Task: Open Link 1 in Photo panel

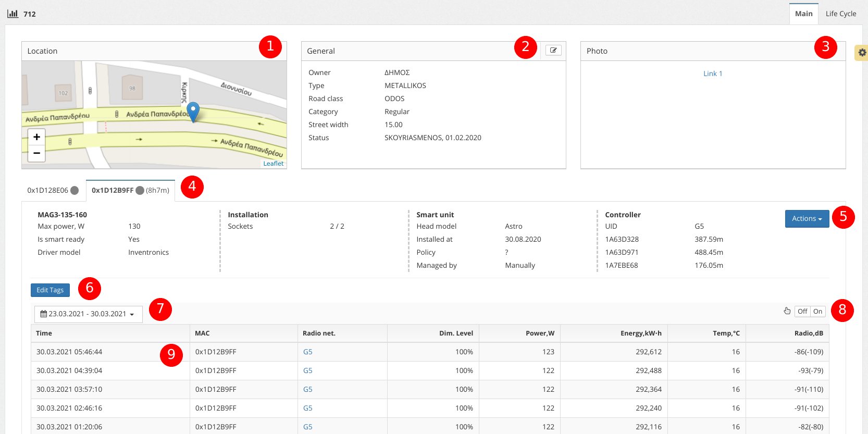Action: tap(712, 73)
